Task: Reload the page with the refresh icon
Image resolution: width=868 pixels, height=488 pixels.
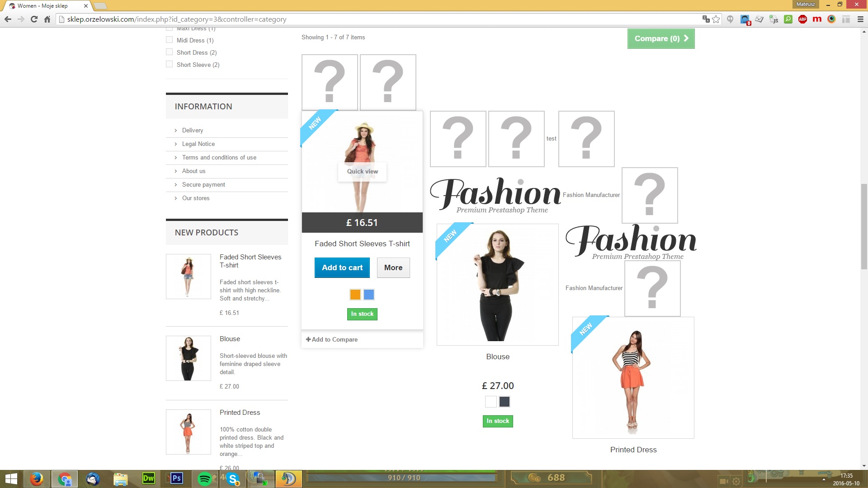Action: point(34,19)
